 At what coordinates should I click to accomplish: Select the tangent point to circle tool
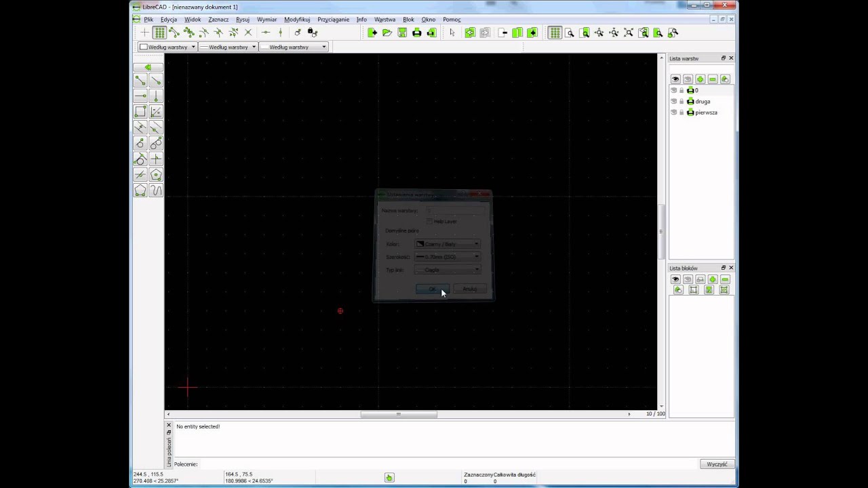pos(140,143)
